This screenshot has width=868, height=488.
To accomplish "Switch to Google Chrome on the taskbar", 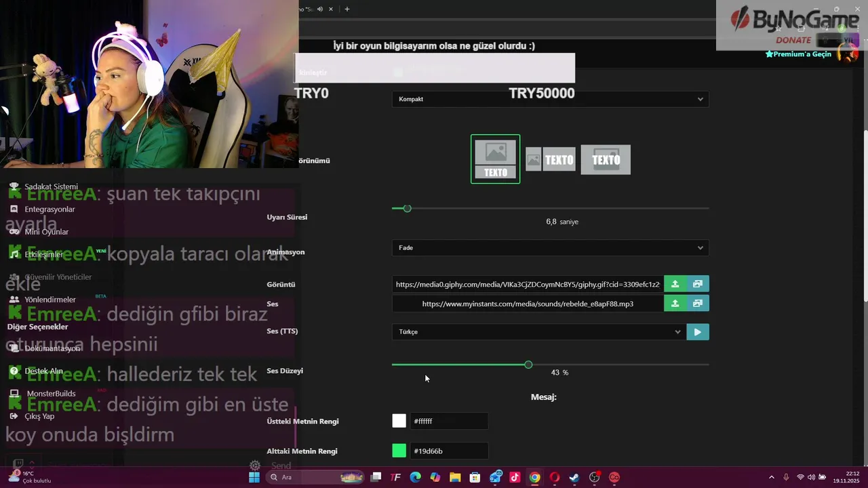I will (535, 477).
